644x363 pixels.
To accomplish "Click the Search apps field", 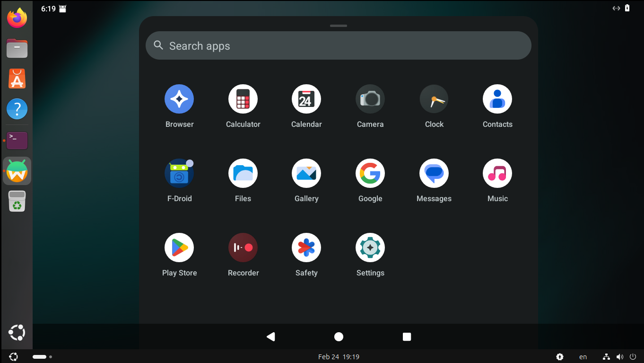I will pos(339,46).
